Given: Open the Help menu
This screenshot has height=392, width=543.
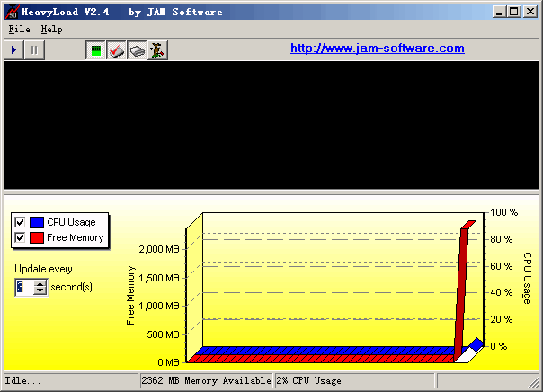Looking at the screenshot, I should (x=51, y=29).
